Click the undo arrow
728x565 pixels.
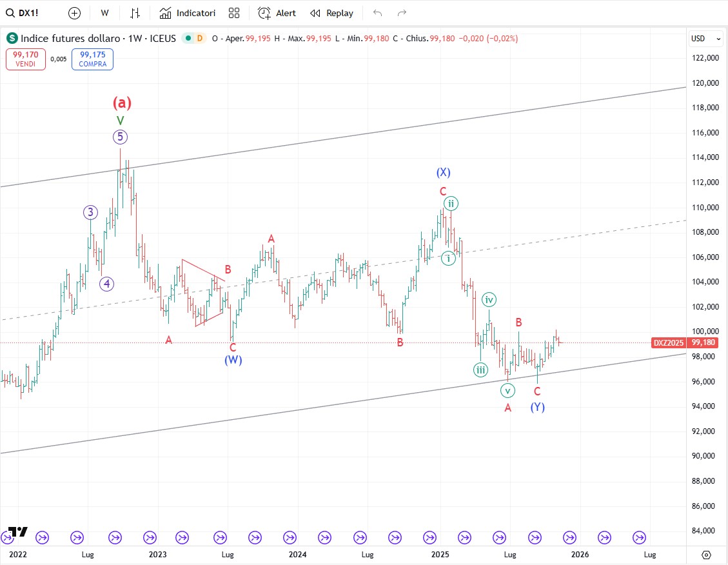pyautogui.click(x=378, y=13)
